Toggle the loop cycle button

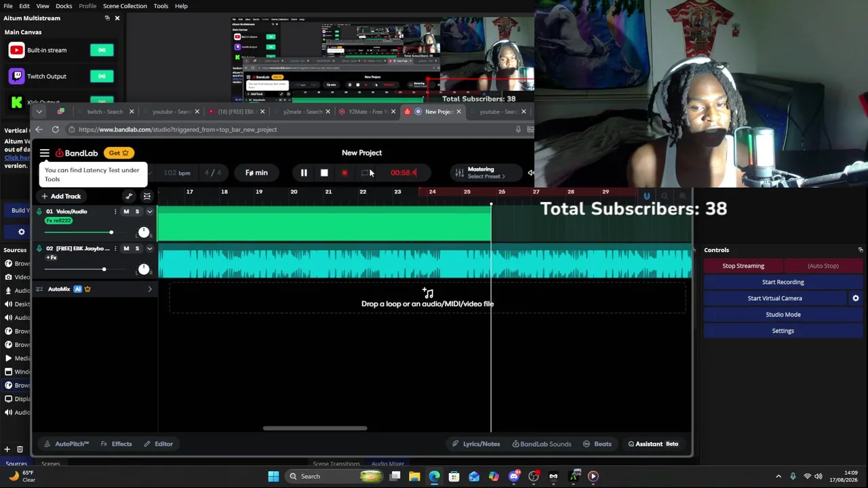tap(365, 173)
